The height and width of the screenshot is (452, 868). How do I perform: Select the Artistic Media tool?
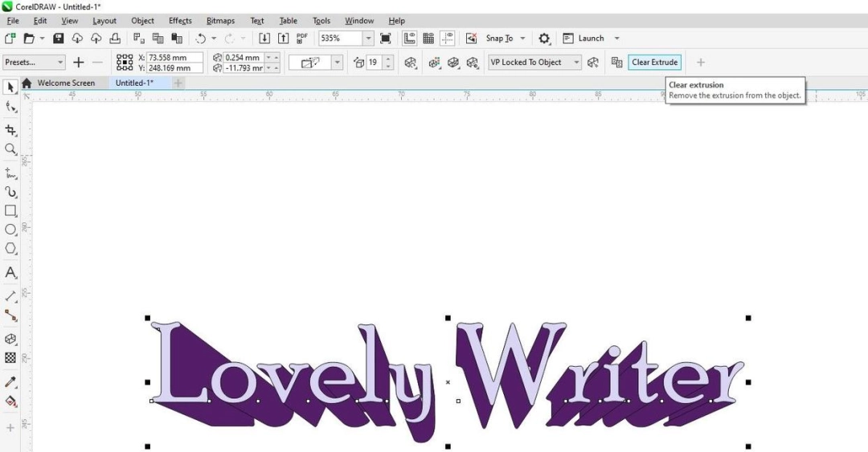tap(10, 192)
